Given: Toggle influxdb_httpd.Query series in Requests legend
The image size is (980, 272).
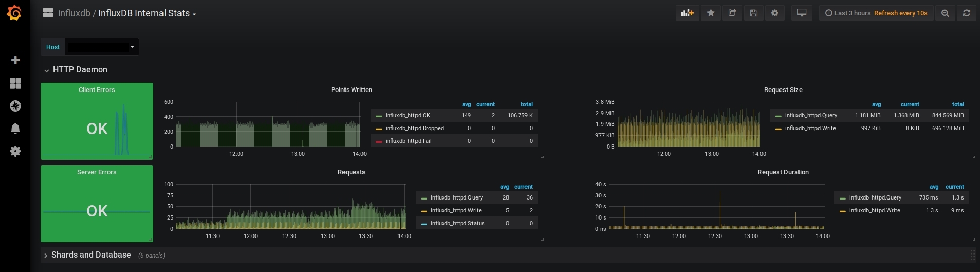Looking at the screenshot, I should click(457, 197).
